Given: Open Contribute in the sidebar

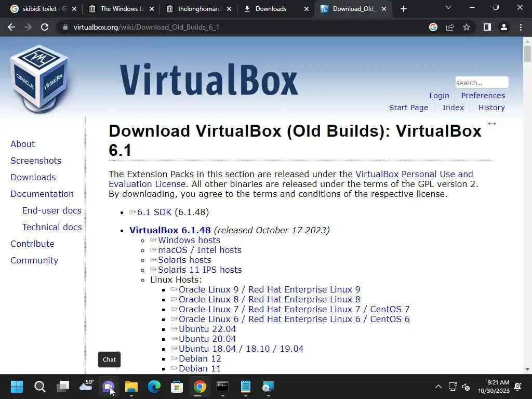Looking at the screenshot, I should pyautogui.click(x=32, y=244).
